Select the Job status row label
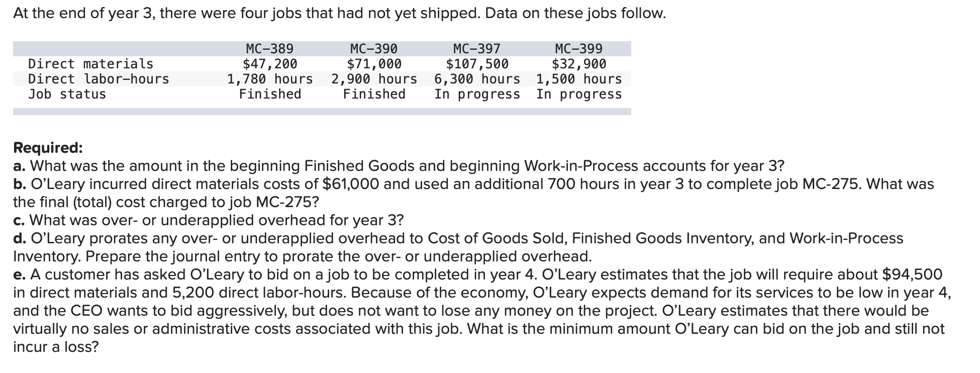Image resolution: width=980 pixels, height=373 pixels. [67, 94]
